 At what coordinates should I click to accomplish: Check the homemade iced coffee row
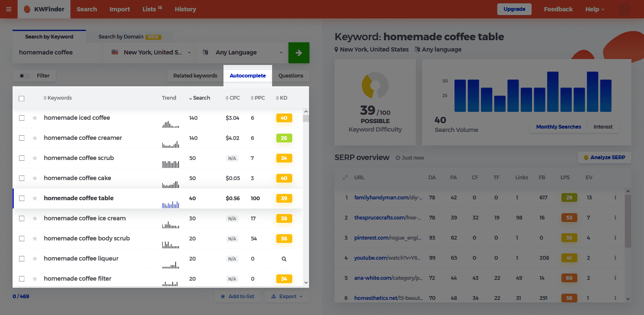(22, 118)
